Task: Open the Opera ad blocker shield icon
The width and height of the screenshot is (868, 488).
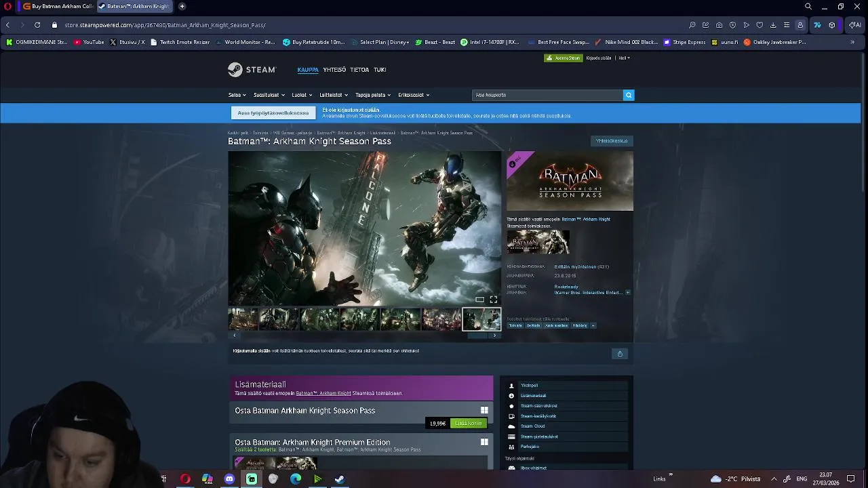Action: (732, 25)
